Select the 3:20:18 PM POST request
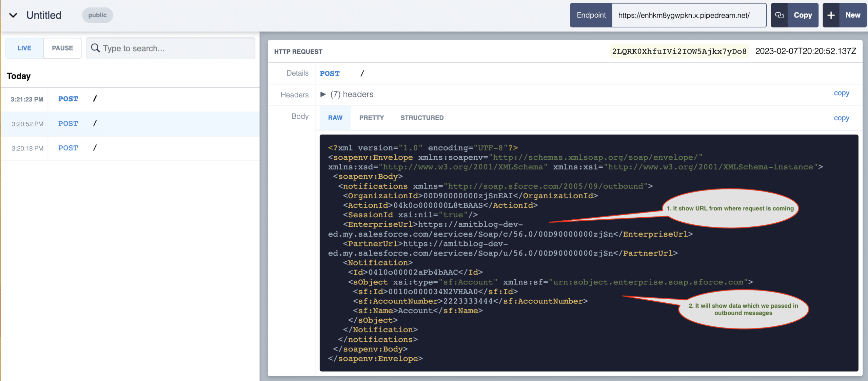 point(130,148)
